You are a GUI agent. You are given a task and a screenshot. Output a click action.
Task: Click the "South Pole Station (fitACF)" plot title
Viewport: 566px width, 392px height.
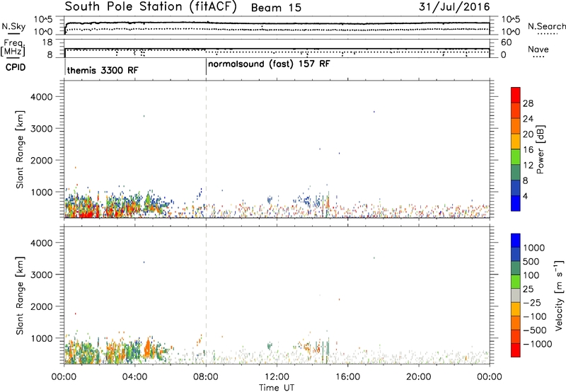coord(151,7)
